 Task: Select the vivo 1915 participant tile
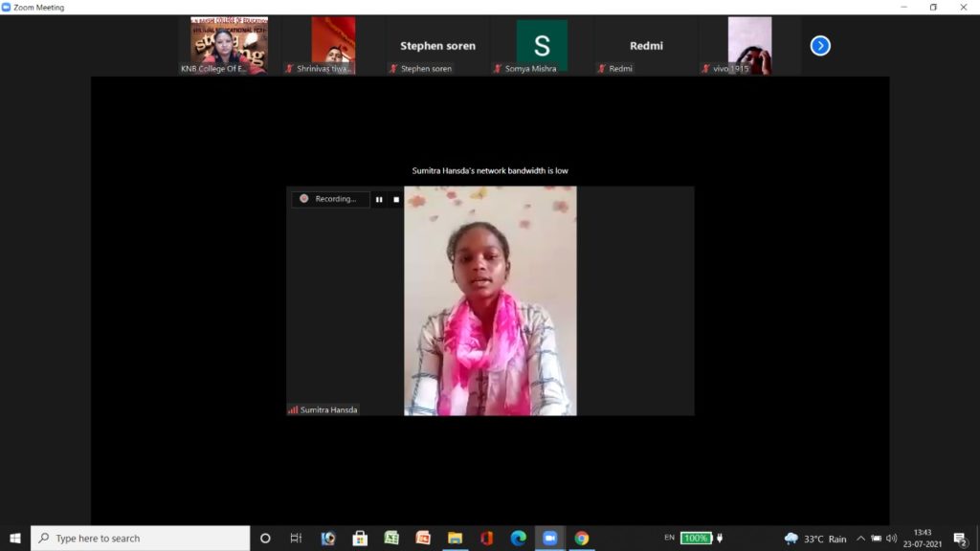click(749, 44)
